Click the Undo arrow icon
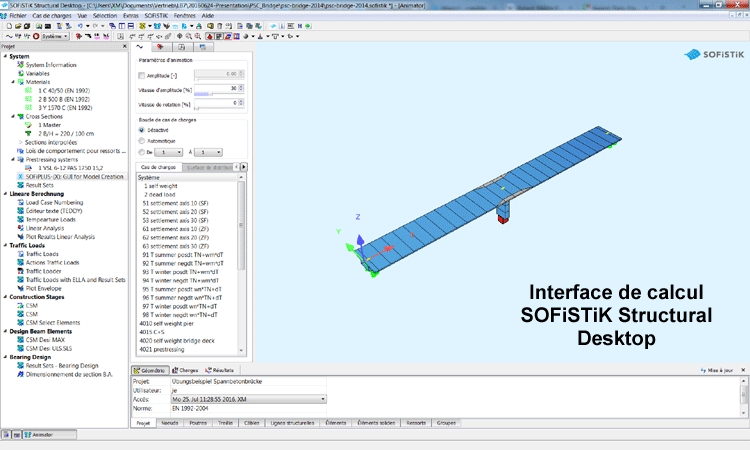 coord(80,26)
